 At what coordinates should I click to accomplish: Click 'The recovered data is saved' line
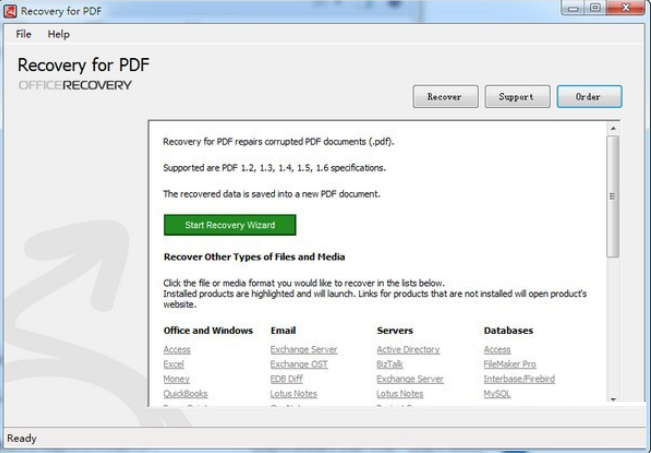tap(272, 194)
